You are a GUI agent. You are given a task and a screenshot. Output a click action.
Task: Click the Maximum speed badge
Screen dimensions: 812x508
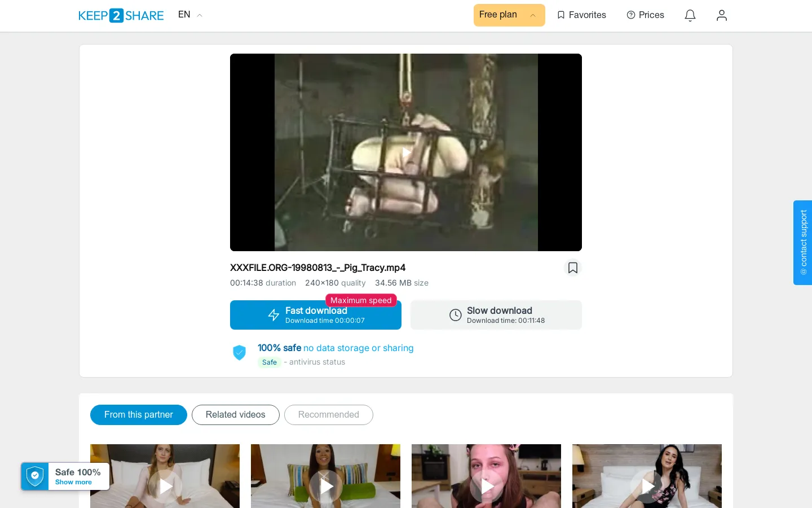pos(361,300)
